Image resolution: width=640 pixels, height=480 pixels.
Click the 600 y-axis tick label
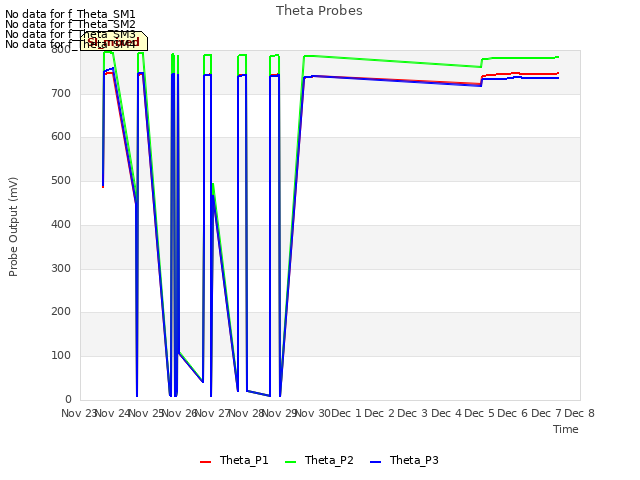tap(61, 137)
